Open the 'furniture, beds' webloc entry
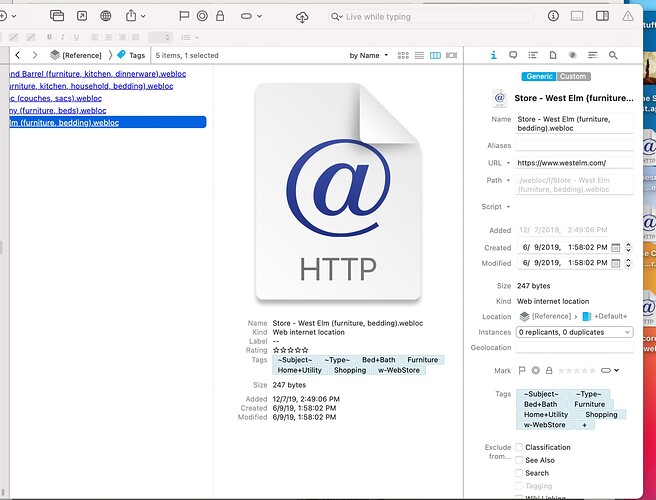The height and width of the screenshot is (500, 656). (58, 110)
